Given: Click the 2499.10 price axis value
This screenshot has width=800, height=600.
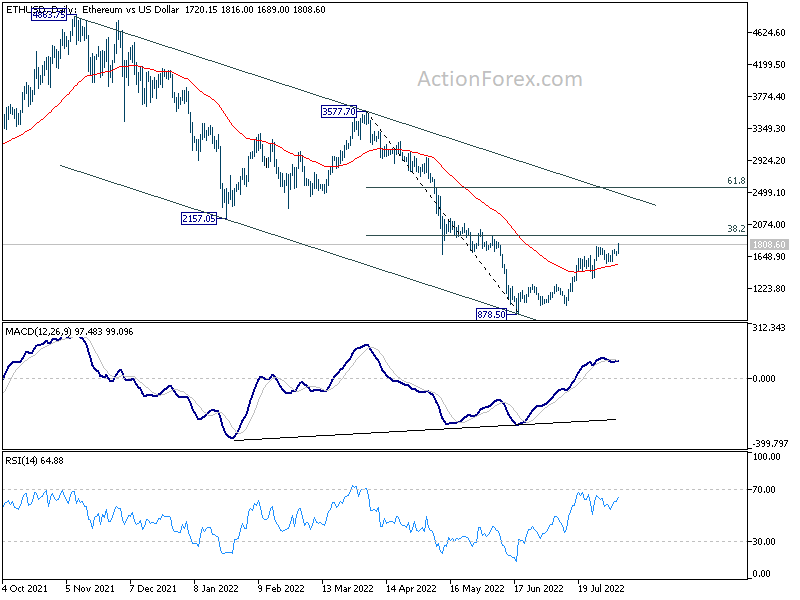Looking at the screenshot, I should [769, 192].
